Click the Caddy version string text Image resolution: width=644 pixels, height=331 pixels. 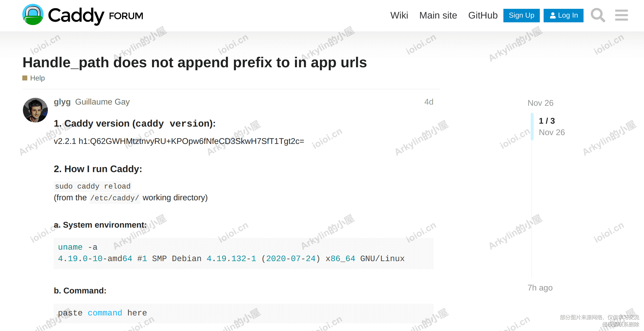click(x=179, y=141)
